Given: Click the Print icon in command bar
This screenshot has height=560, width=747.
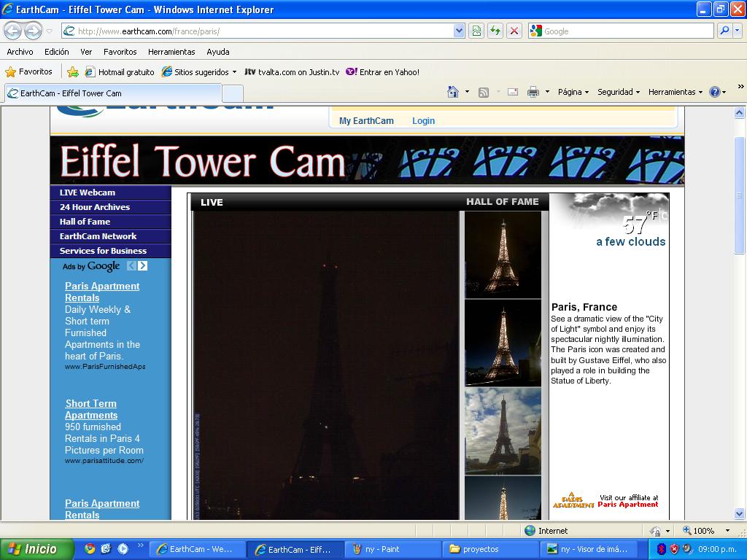Looking at the screenshot, I should 533,92.
